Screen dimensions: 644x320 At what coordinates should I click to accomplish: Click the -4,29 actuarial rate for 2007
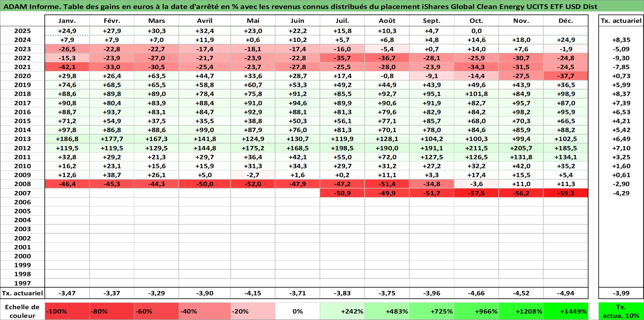click(621, 193)
